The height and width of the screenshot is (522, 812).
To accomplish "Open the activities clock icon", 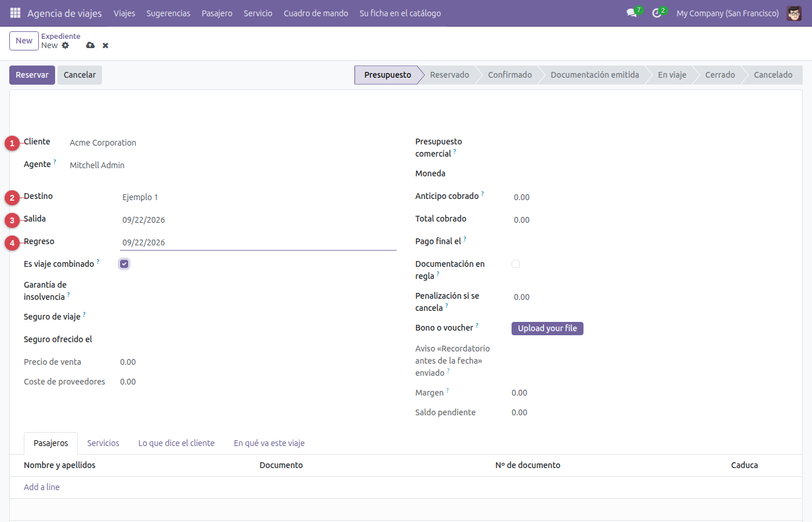I will point(657,13).
